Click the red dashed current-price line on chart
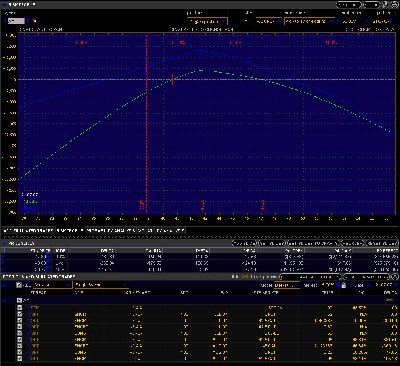 coord(147,123)
